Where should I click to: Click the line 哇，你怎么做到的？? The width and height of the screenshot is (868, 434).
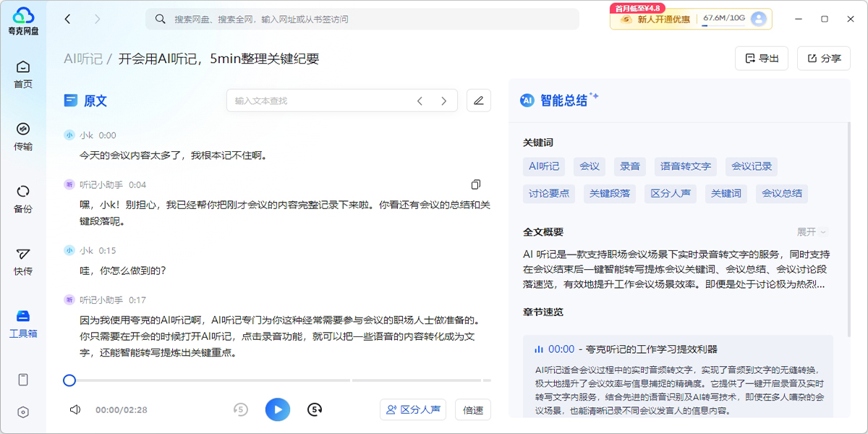point(123,271)
